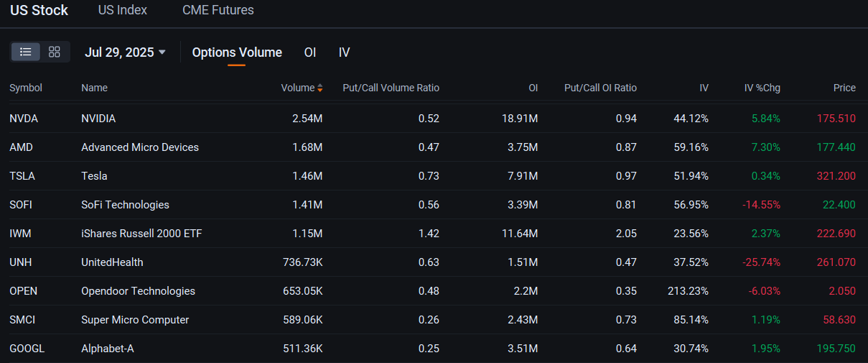Switch to the IV view tab
The width and height of the screenshot is (868, 363).
pyautogui.click(x=345, y=52)
